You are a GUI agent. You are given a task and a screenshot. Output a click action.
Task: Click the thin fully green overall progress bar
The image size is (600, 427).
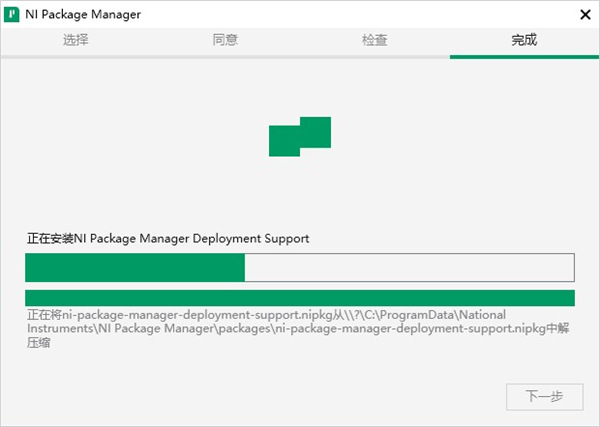300,298
